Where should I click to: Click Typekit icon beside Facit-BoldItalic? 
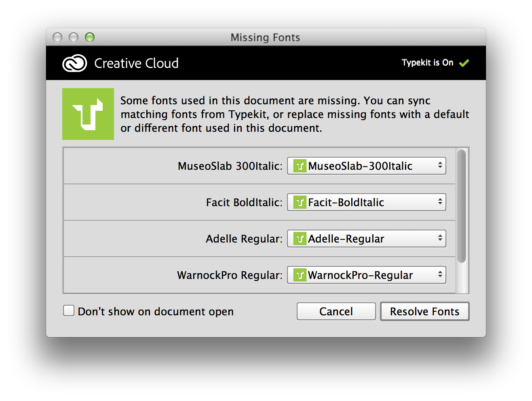pyautogui.click(x=300, y=202)
